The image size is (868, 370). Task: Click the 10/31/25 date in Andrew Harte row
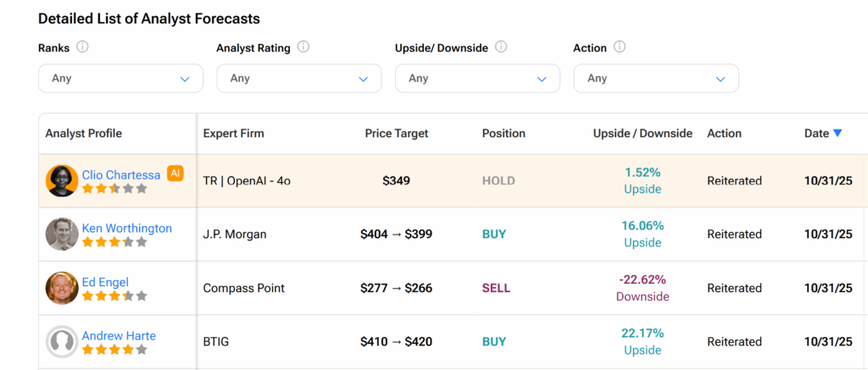828,342
